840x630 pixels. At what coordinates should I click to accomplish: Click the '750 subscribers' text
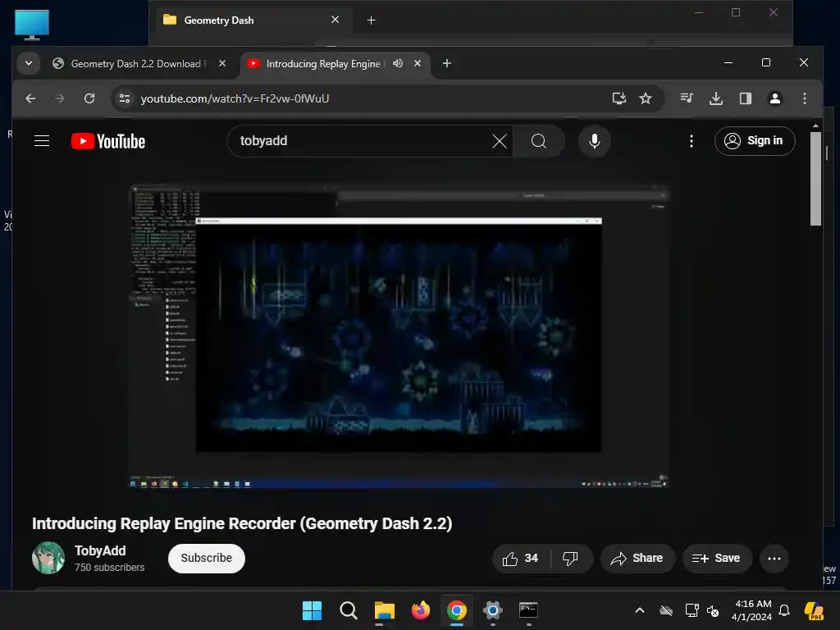(x=109, y=568)
